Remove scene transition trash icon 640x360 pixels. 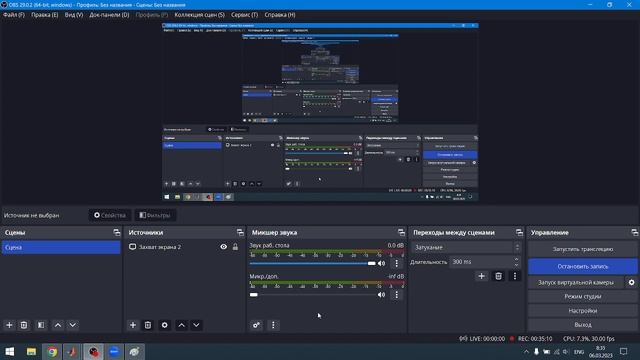[x=498, y=276]
